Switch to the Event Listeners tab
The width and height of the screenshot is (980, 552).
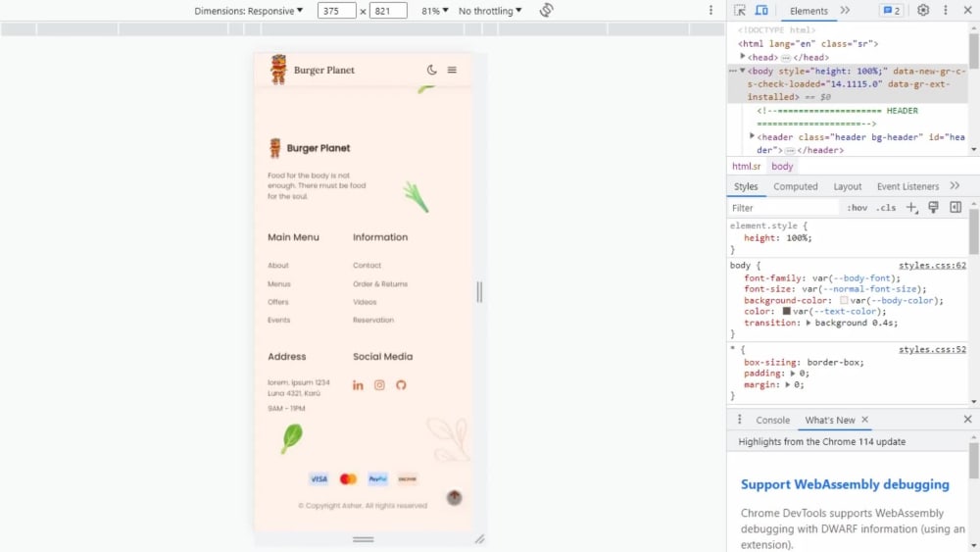click(907, 186)
